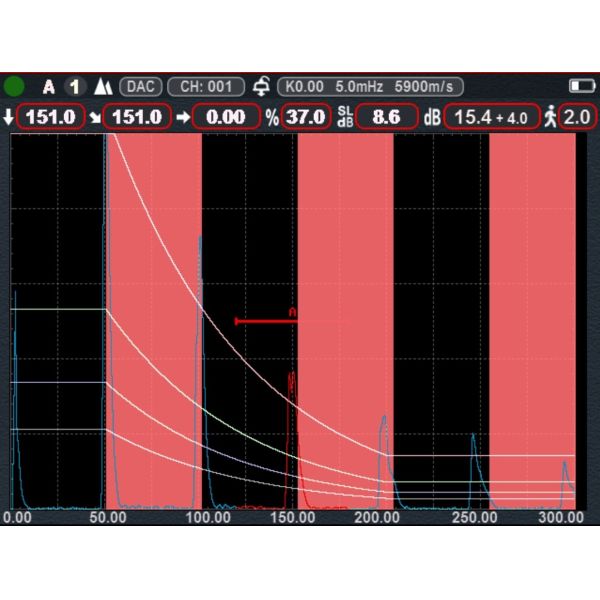Click the 37.0 percent amplitude field
This screenshot has height=600, width=600.
point(305,117)
